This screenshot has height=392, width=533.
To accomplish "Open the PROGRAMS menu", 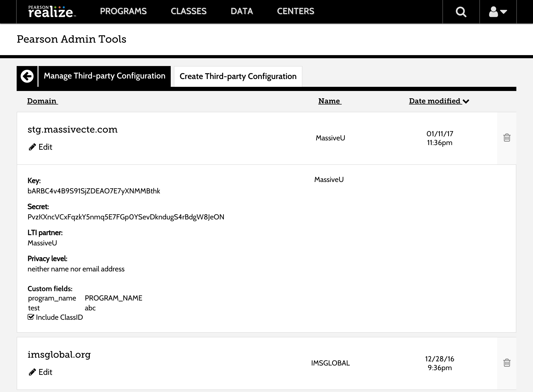I will [123, 11].
